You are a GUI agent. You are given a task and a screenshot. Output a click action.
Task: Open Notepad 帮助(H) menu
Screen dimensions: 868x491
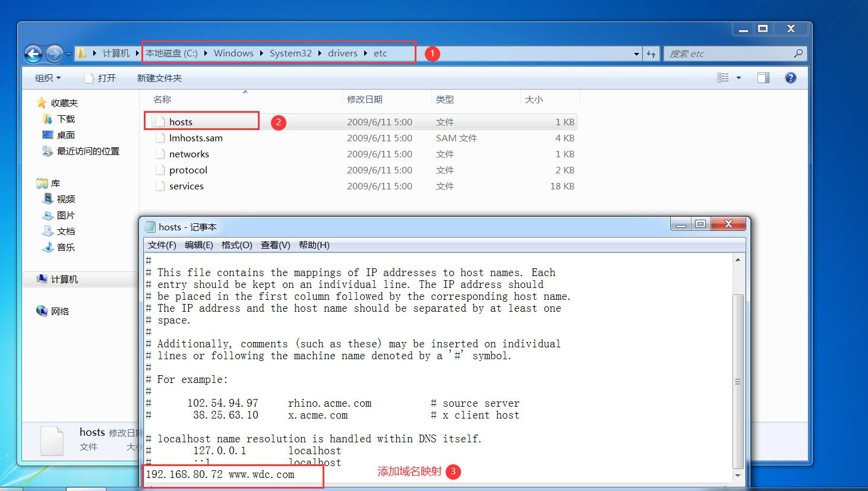[314, 245]
